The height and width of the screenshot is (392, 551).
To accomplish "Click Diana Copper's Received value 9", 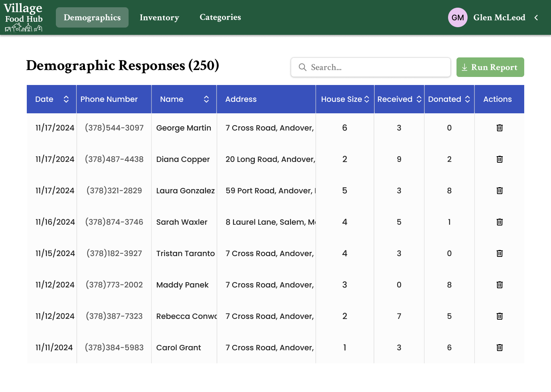I will coord(399,159).
